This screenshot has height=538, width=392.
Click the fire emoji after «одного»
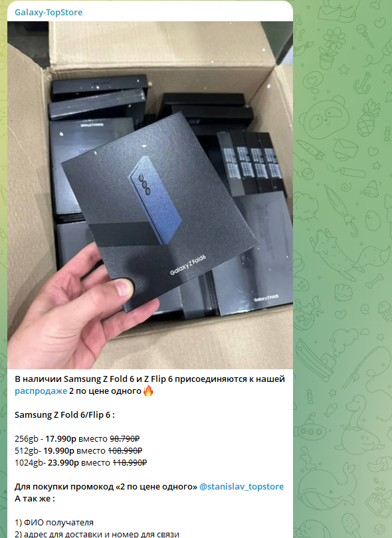[148, 391]
